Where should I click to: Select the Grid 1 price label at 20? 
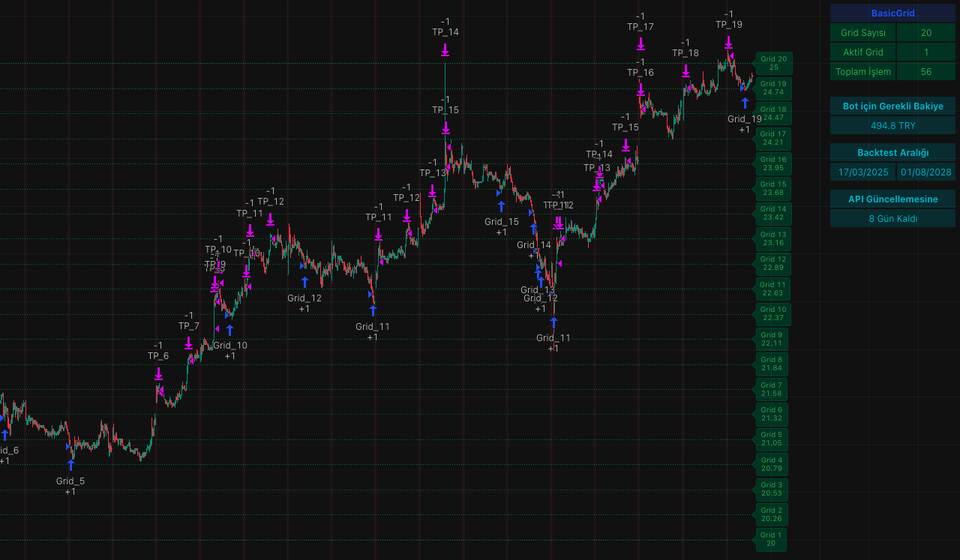[770, 540]
